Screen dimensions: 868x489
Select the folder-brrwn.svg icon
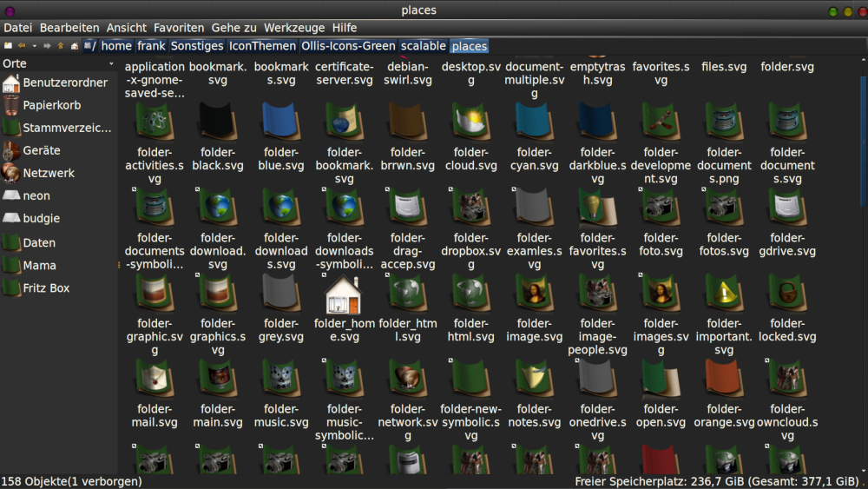click(407, 122)
